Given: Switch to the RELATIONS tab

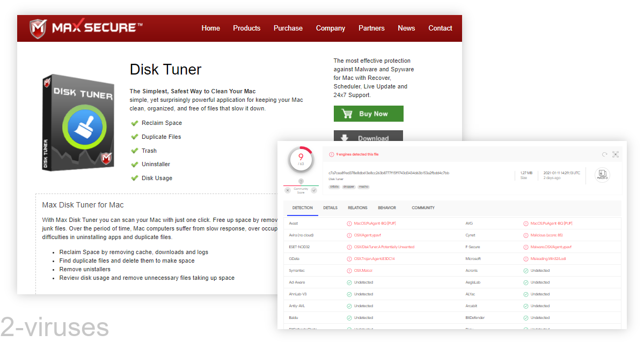Looking at the screenshot, I should 358,208.
